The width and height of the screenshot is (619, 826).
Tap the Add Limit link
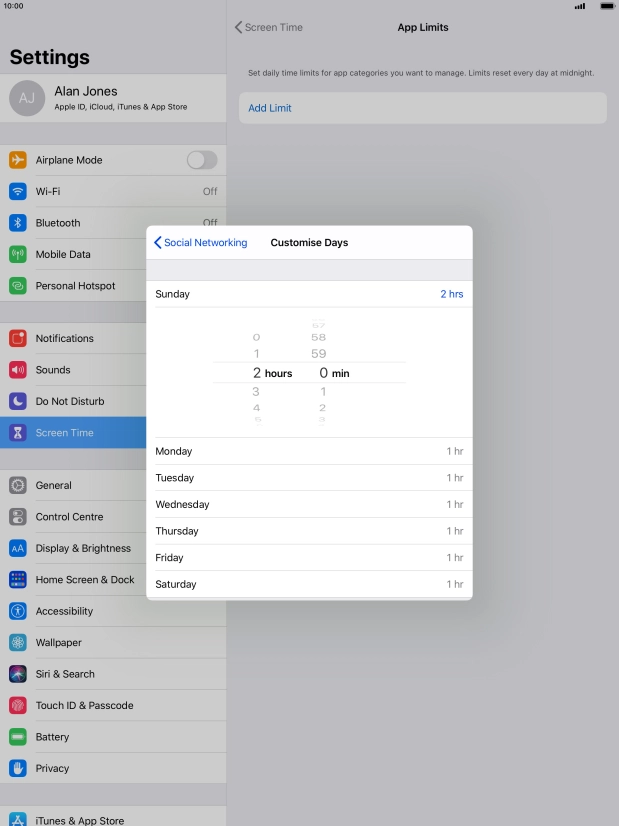coord(270,108)
